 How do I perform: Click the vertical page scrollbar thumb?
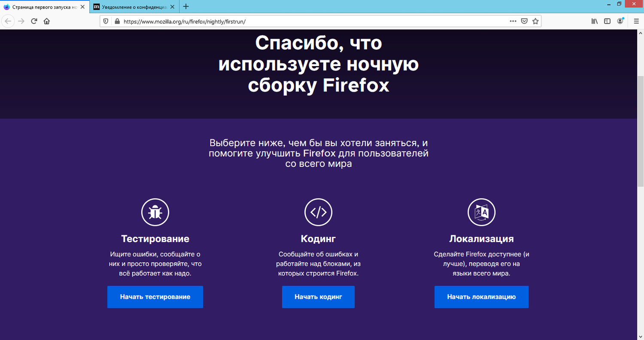pyautogui.click(x=640, y=131)
